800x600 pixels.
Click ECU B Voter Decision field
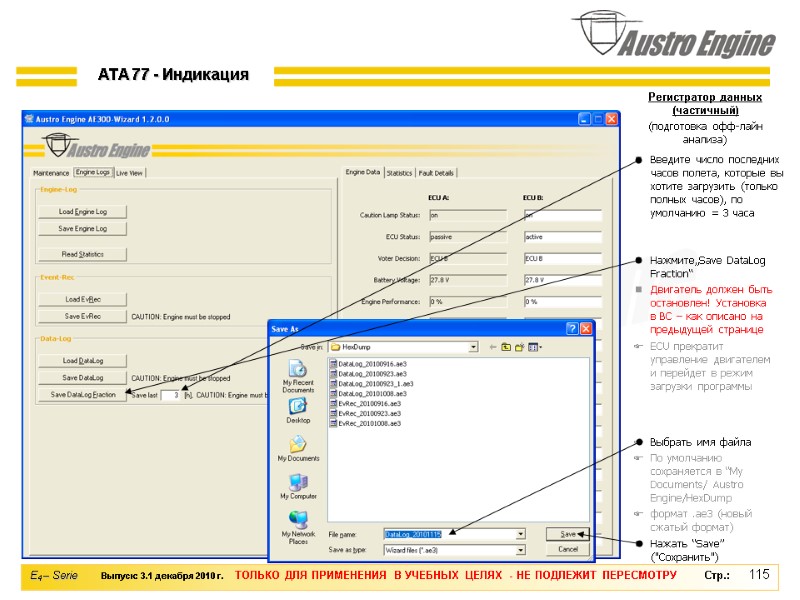(563, 259)
